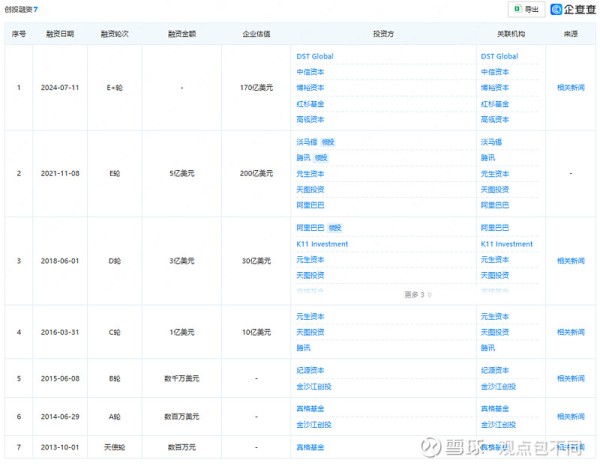Expand 更多 3 in the D轮 row

(x=417, y=294)
